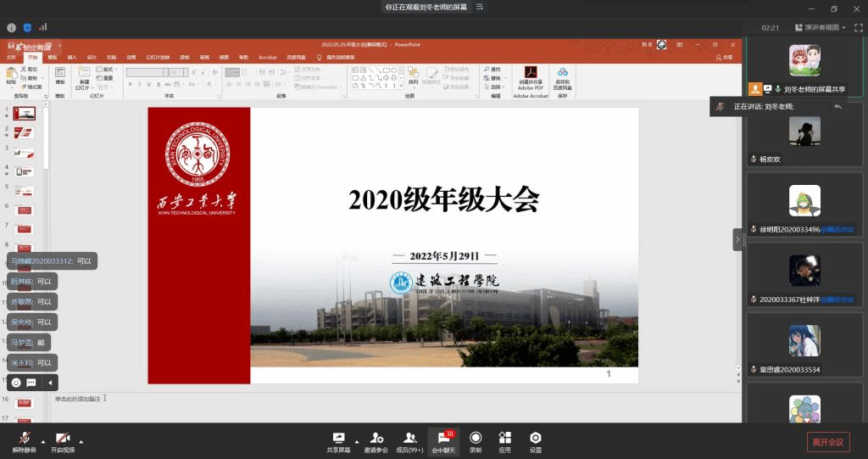Screen dimensions: 868x459
Task: Click the emoji reaction smiley icon
Action: (x=16, y=383)
